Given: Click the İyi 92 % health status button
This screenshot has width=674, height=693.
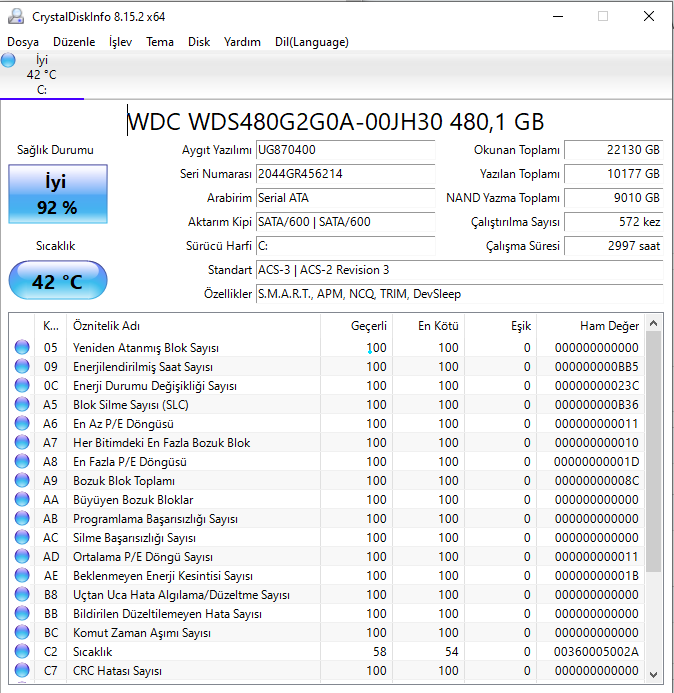Looking at the screenshot, I should (x=58, y=194).
